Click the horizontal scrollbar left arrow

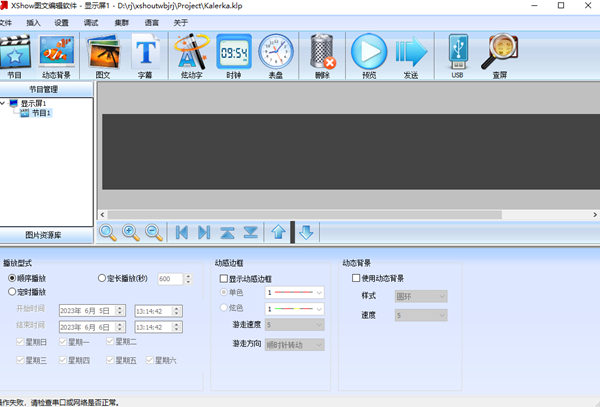point(102,215)
